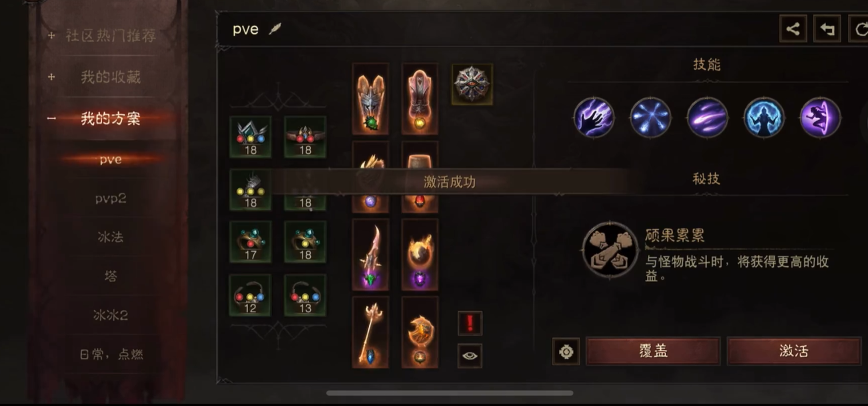Screen dimensions: 868x406
Task: Click the horizontal scrollbar at bottom
Action: coord(449,393)
